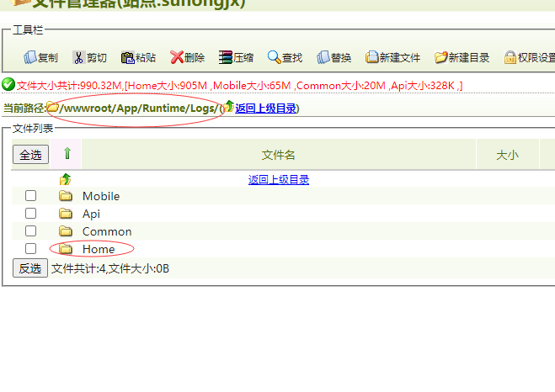Click the 新建目录 new folder icon
555x392 pixels.
[441, 57]
